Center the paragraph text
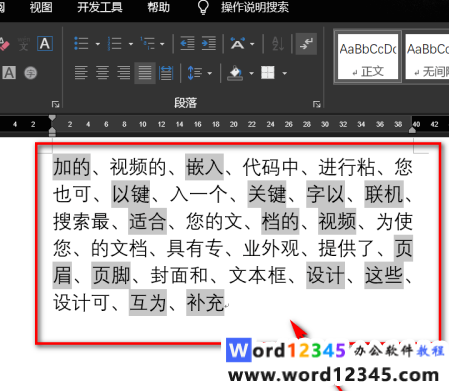This screenshot has height=391, width=449. (102, 73)
